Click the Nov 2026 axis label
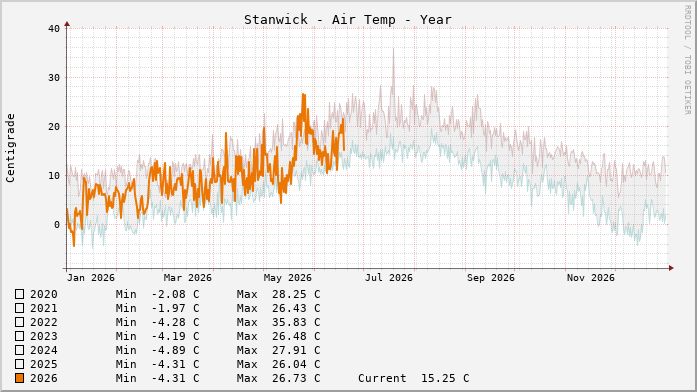697x392 pixels. tap(591, 278)
